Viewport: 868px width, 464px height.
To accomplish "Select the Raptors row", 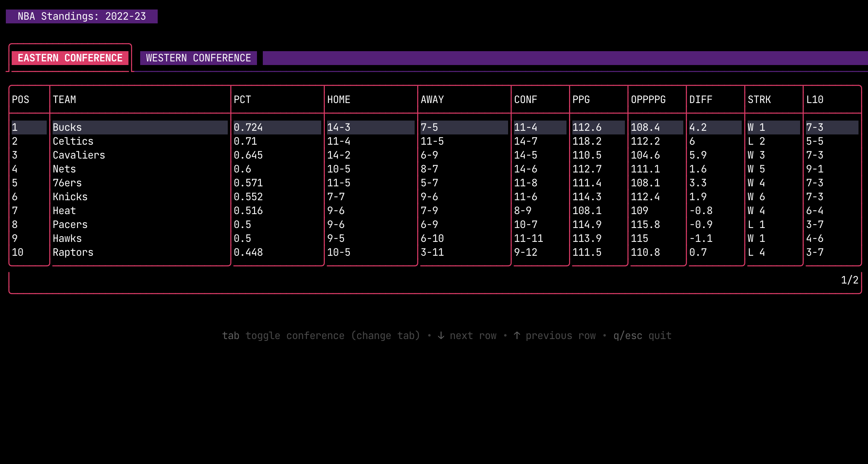I will [73, 252].
